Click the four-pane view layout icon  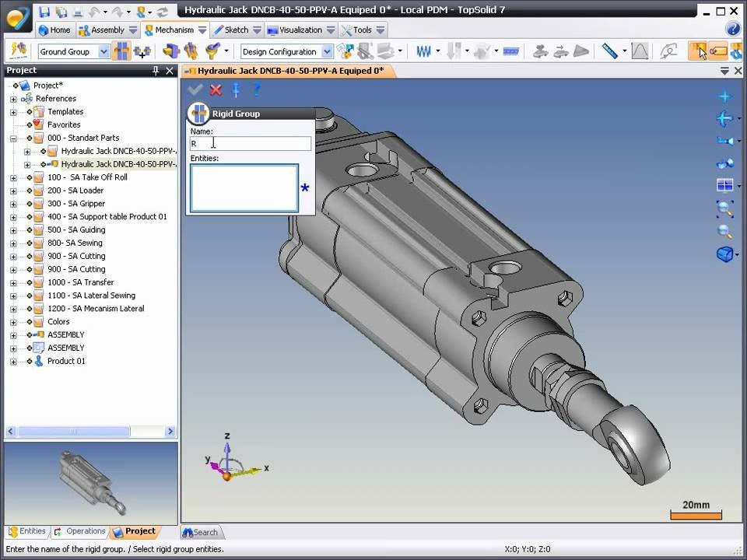pyautogui.click(x=724, y=185)
